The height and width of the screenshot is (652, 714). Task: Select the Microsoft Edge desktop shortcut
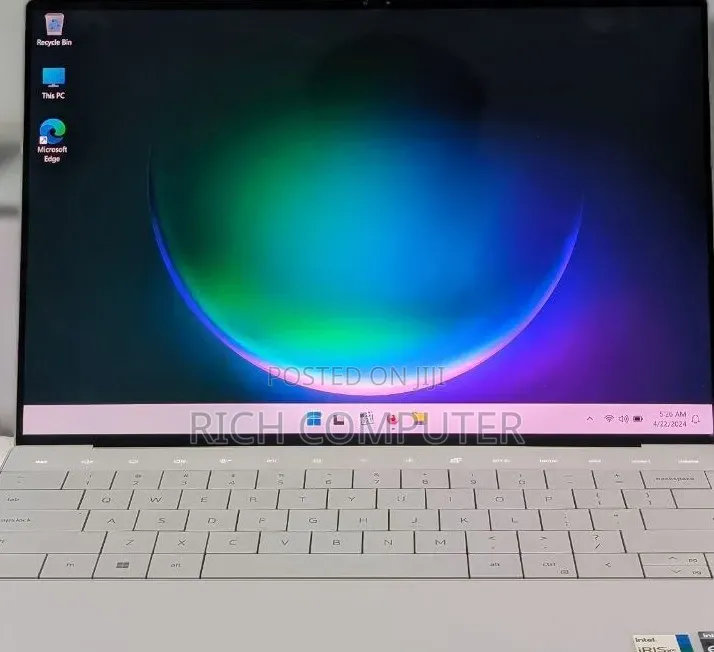coord(52,140)
